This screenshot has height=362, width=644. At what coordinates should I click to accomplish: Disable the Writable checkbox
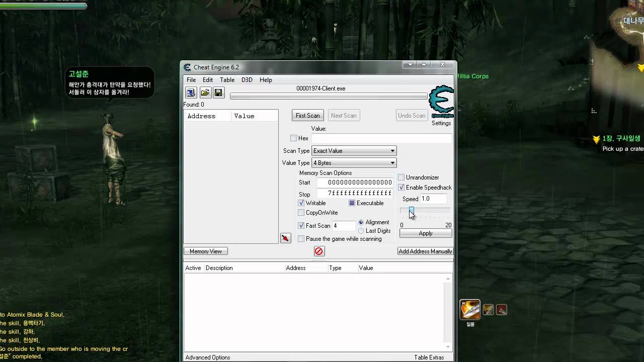coord(301,203)
